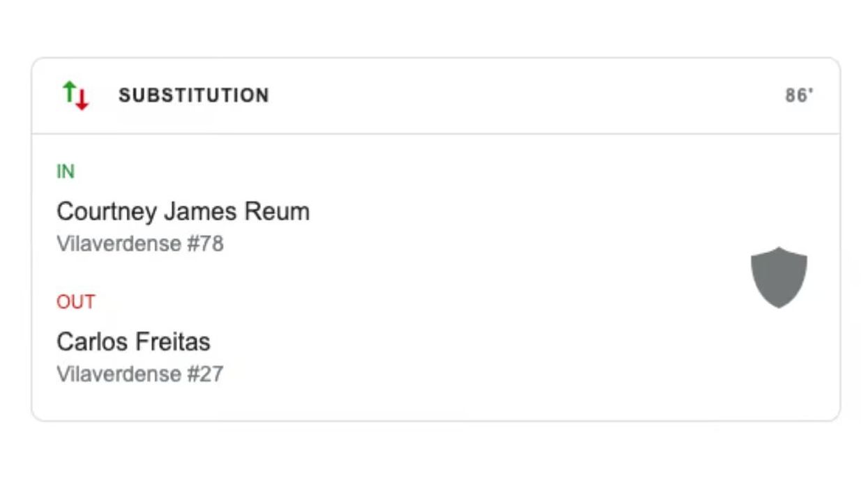
Task: Open Courtney James Reum's player profile
Action: [x=183, y=211]
